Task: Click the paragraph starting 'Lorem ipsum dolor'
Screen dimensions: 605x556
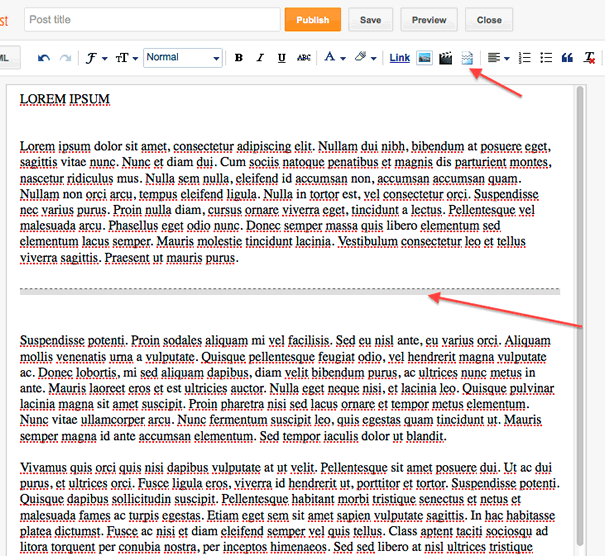Action: pos(286,202)
